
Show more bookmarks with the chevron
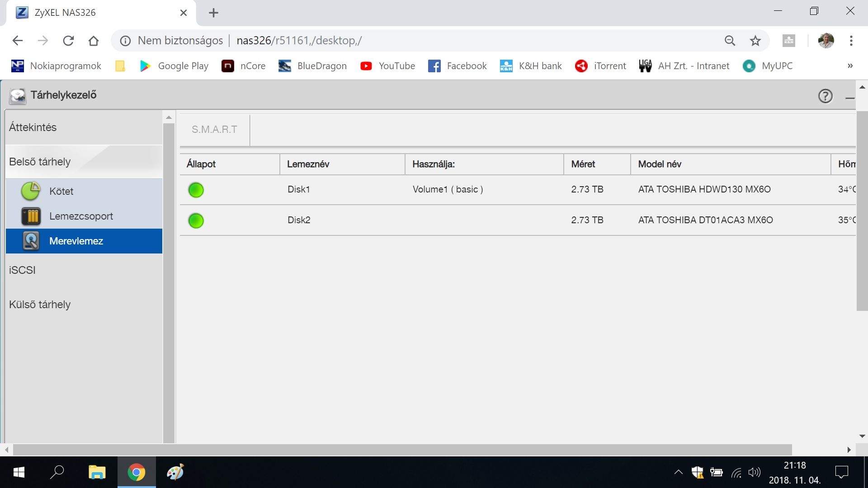pyautogui.click(x=850, y=66)
